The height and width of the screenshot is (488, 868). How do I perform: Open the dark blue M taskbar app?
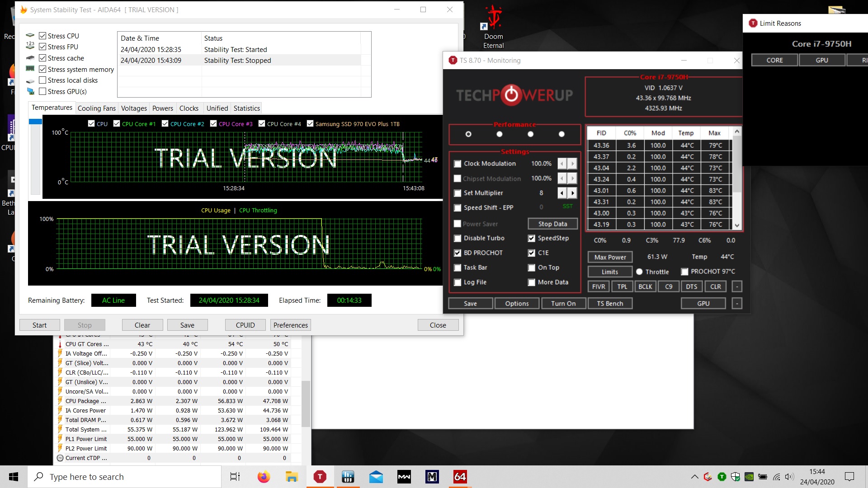click(432, 477)
